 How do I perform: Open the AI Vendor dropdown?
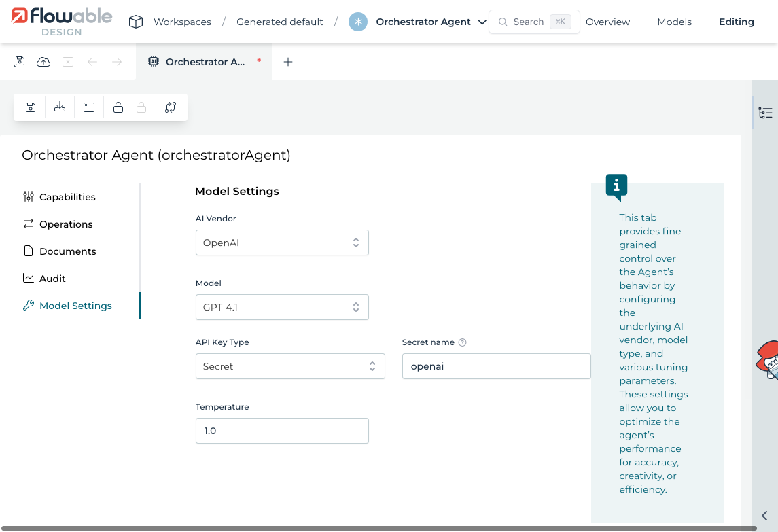(x=281, y=243)
